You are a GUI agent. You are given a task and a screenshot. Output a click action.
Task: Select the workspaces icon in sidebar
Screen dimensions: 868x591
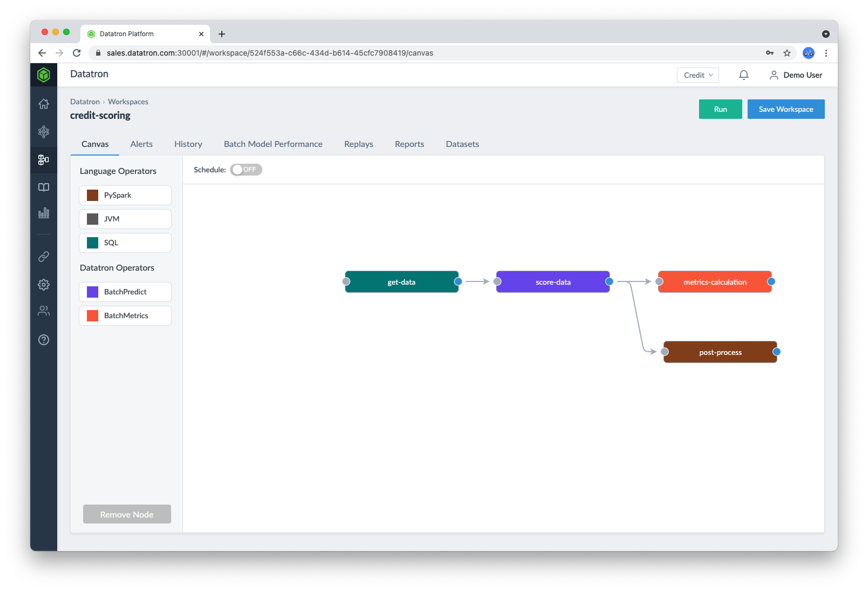point(44,160)
